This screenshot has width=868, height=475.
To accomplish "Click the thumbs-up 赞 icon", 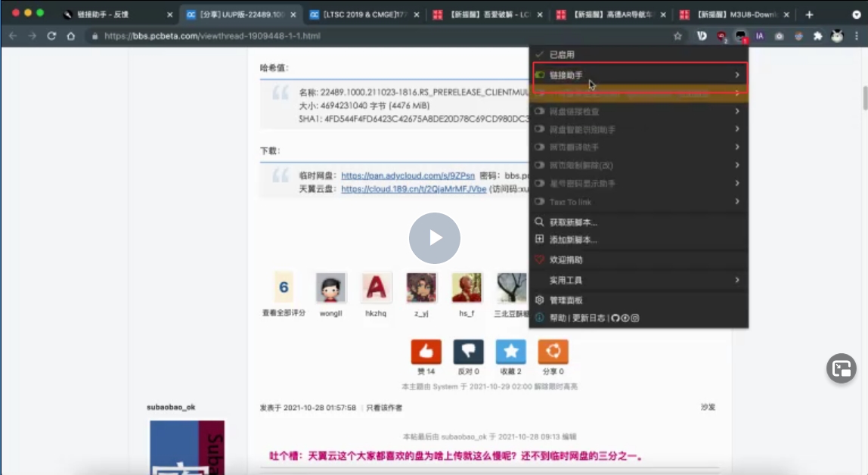I will pyautogui.click(x=426, y=352).
